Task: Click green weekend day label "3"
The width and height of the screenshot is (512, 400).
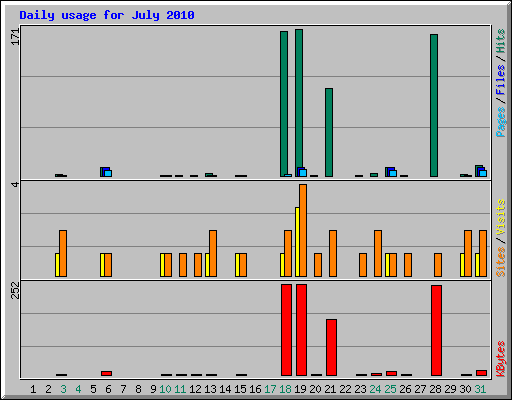Action: pos(63,389)
